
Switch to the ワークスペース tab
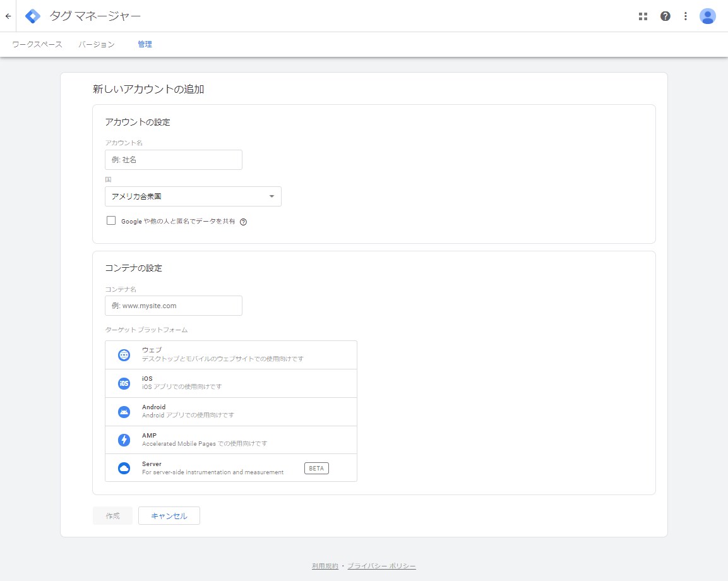point(37,45)
